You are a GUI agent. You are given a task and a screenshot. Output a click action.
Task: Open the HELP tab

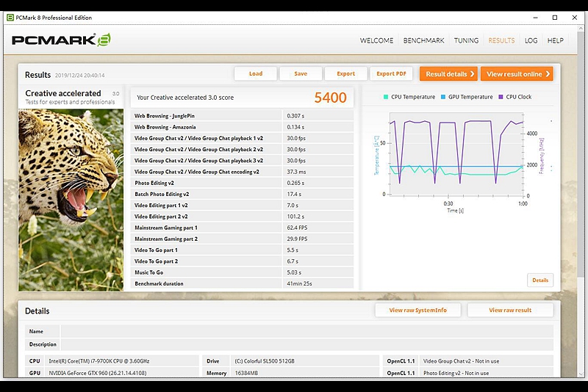556,41
